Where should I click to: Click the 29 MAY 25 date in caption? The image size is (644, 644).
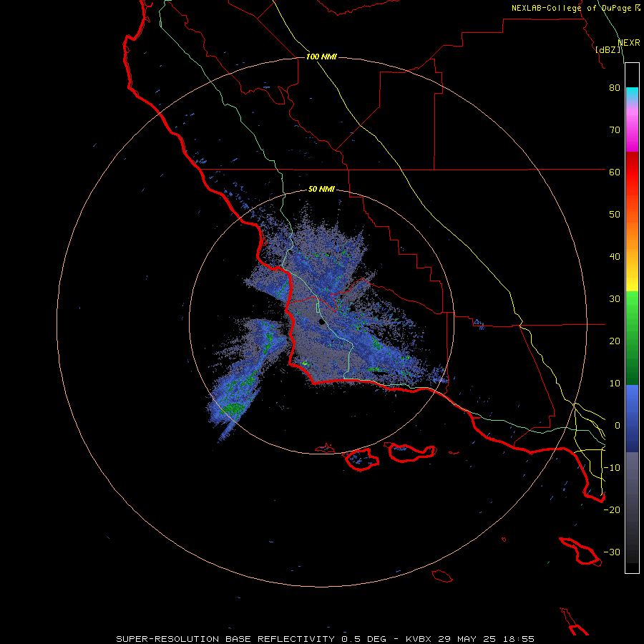coord(469,639)
